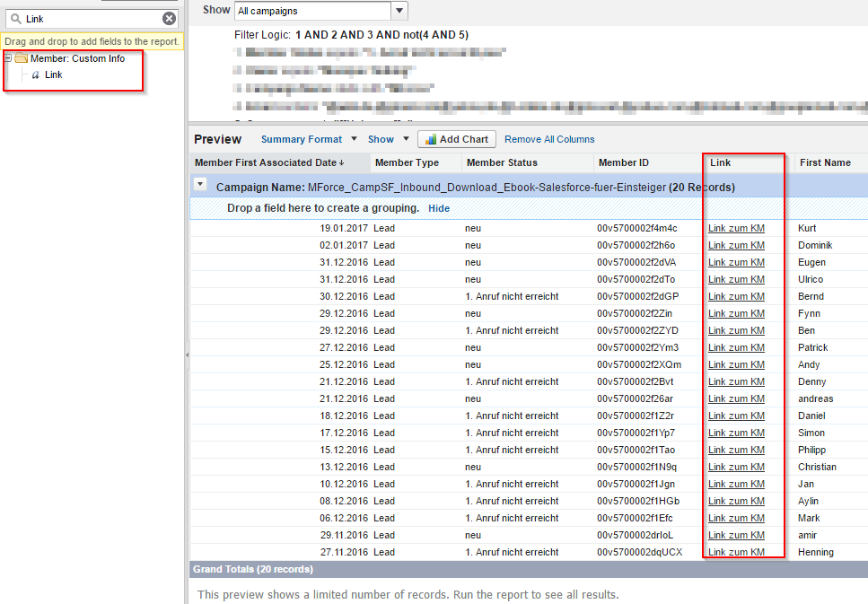Click the Campaign Name group header text

pos(476,188)
